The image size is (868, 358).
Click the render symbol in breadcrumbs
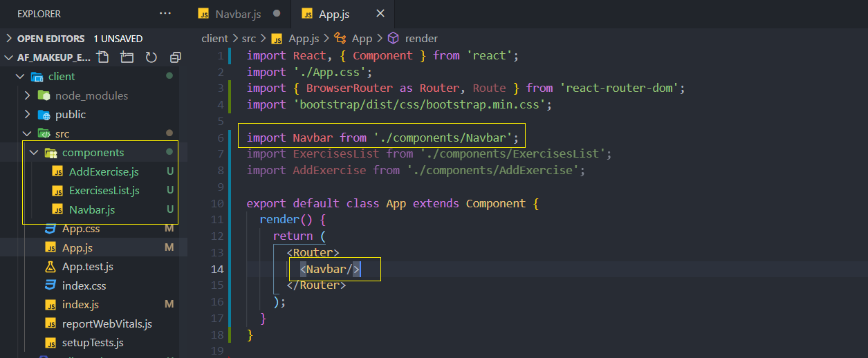click(421, 39)
